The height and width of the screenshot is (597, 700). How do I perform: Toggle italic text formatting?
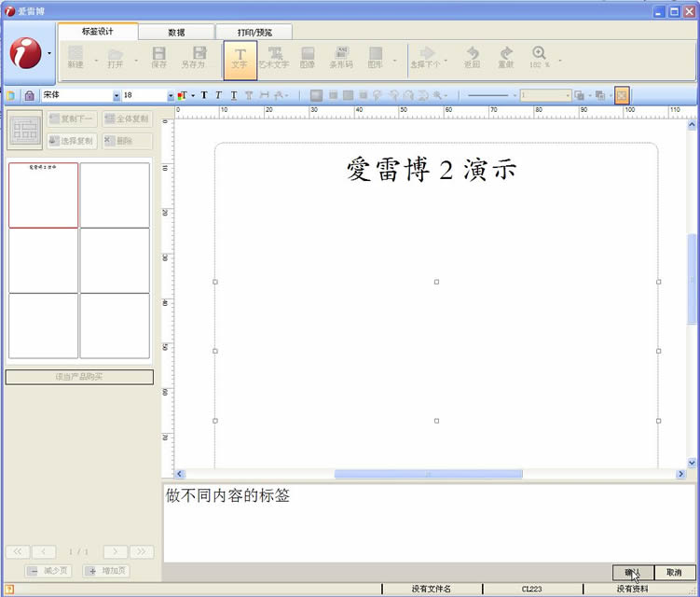click(x=218, y=95)
